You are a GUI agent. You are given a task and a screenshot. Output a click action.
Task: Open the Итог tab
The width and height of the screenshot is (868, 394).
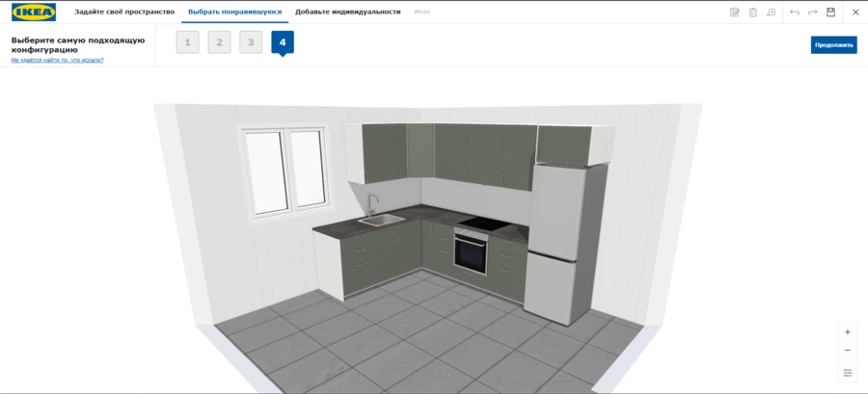tap(422, 12)
